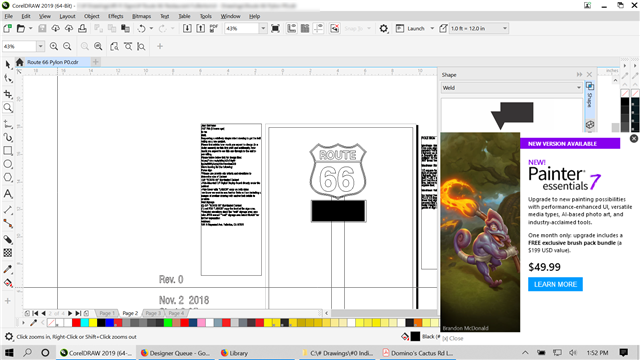The image size is (640, 360).
Task: Create a new document from toolbar
Action: point(7,29)
